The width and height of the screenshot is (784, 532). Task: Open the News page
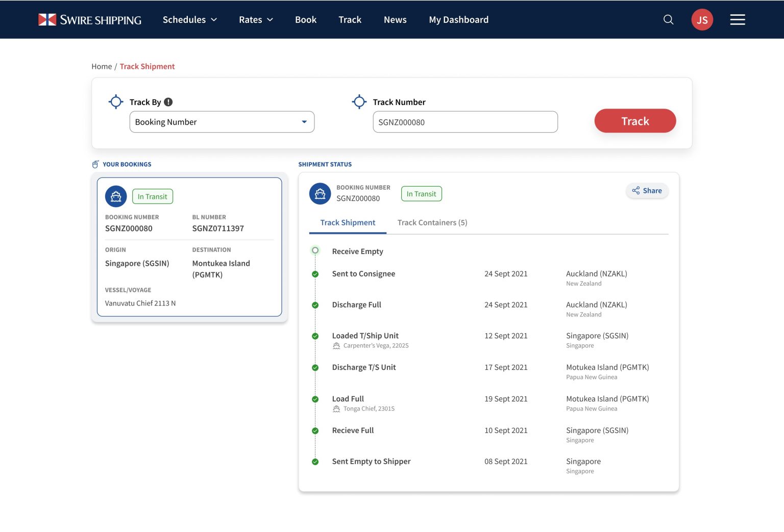click(395, 20)
